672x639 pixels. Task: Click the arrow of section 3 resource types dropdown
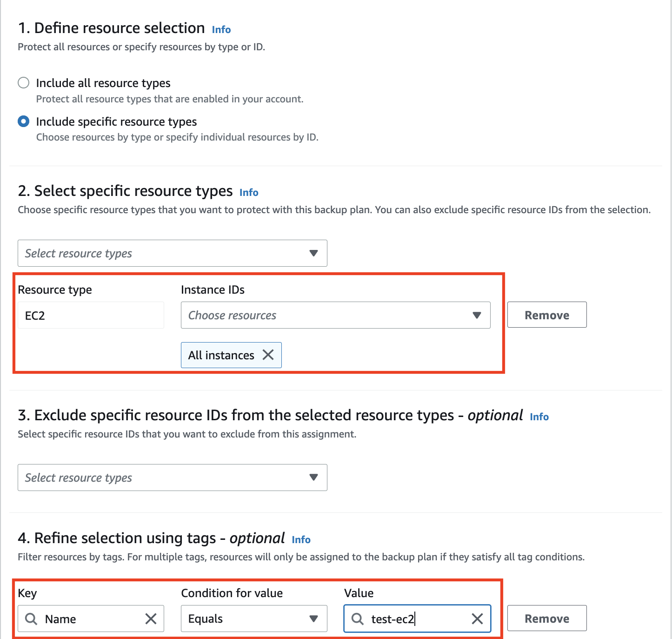[x=313, y=478]
